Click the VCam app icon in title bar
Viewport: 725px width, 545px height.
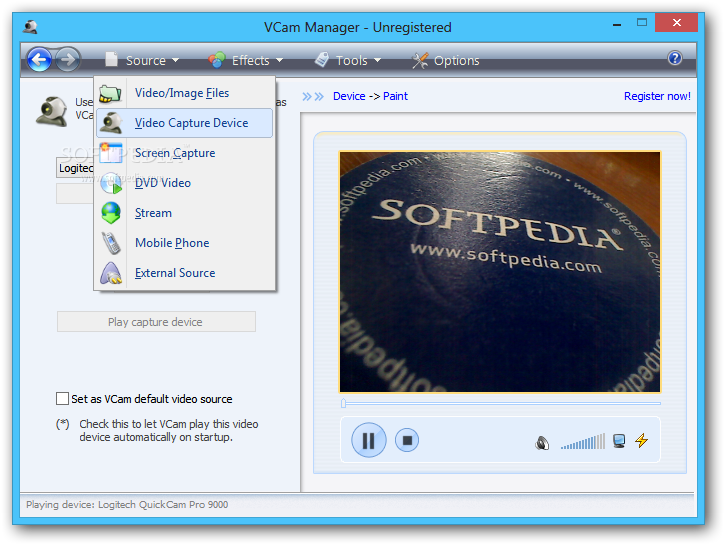tap(31, 27)
